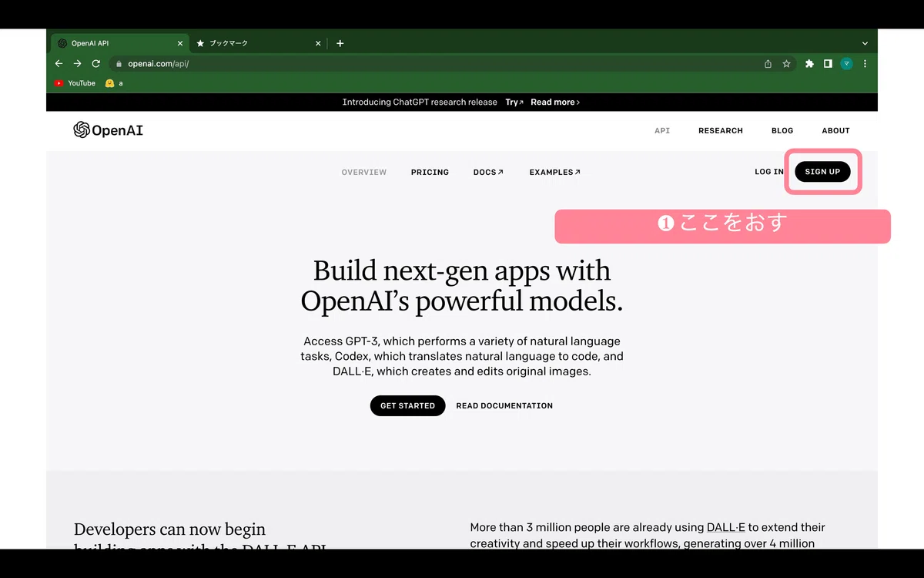Click the OpenAI logo
This screenshot has width=924, height=578.
point(108,130)
